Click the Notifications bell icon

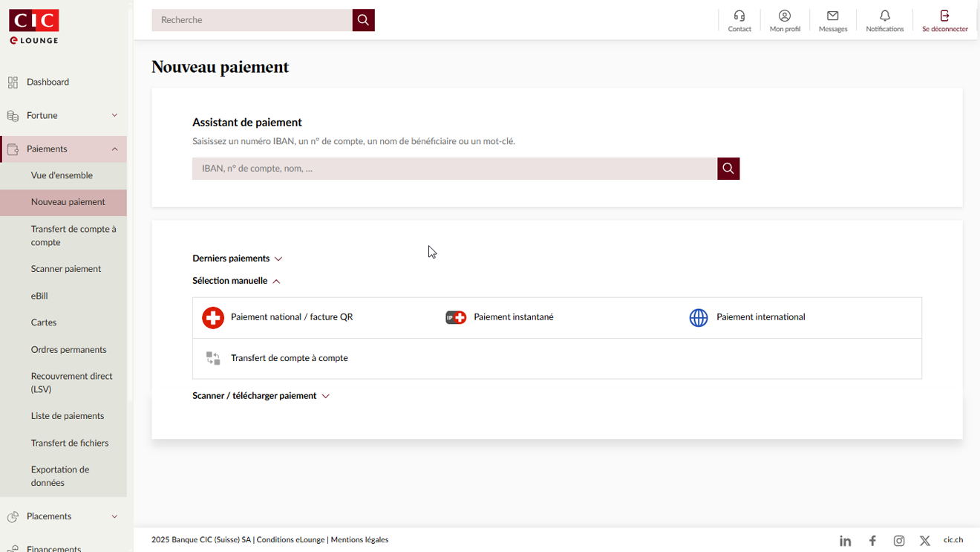pyautogui.click(x=884, y=16)
